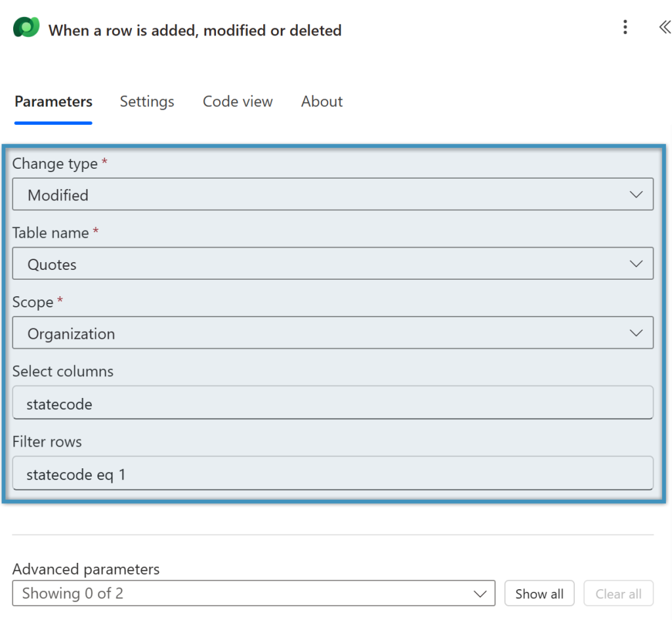
Task: Switch to the About tab
Action: (x=322, y=102)
